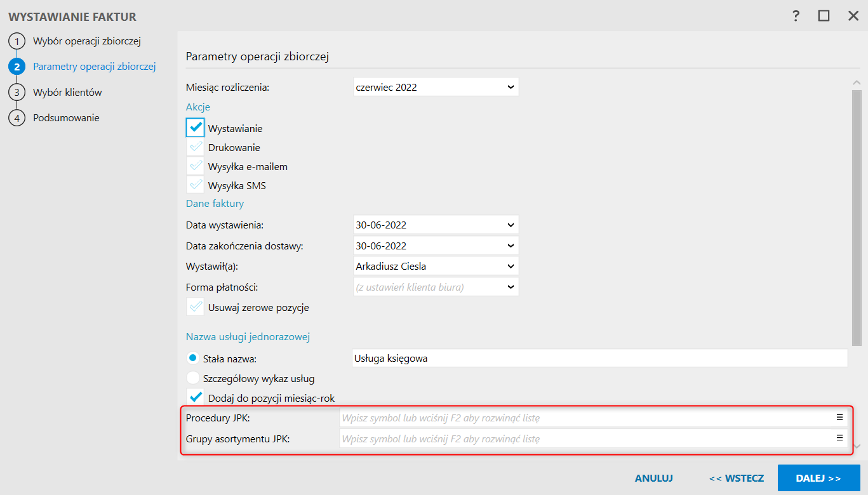The image size is (868, 495).
Task: Go to Podsumowanie step
Action: coord(66,118)
